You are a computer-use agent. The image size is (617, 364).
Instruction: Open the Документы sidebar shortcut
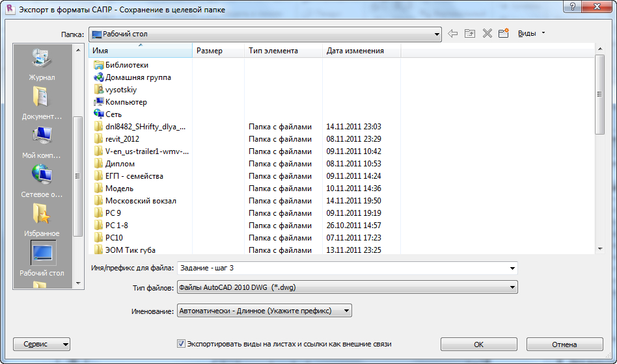[x=42, y=103]
